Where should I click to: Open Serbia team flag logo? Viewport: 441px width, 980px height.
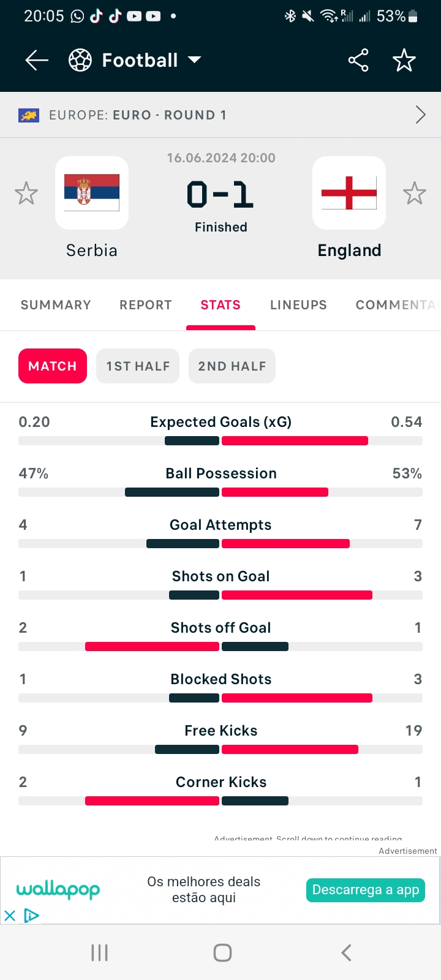[x=92, y=193]
